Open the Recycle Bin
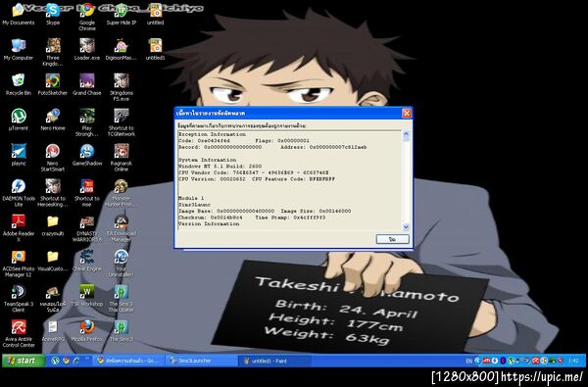Image resolution: width=588 pixels, height=387 pixels. coord(18,85)
